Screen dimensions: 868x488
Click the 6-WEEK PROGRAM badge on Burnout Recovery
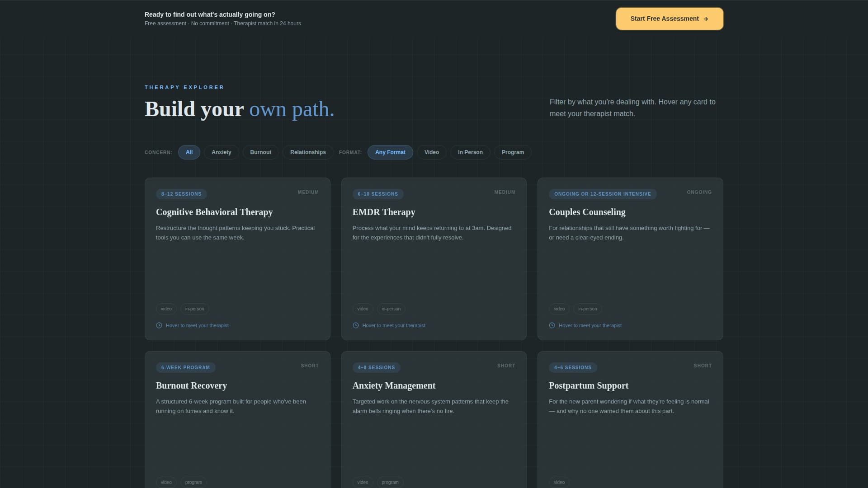click(x=185, y=367)
